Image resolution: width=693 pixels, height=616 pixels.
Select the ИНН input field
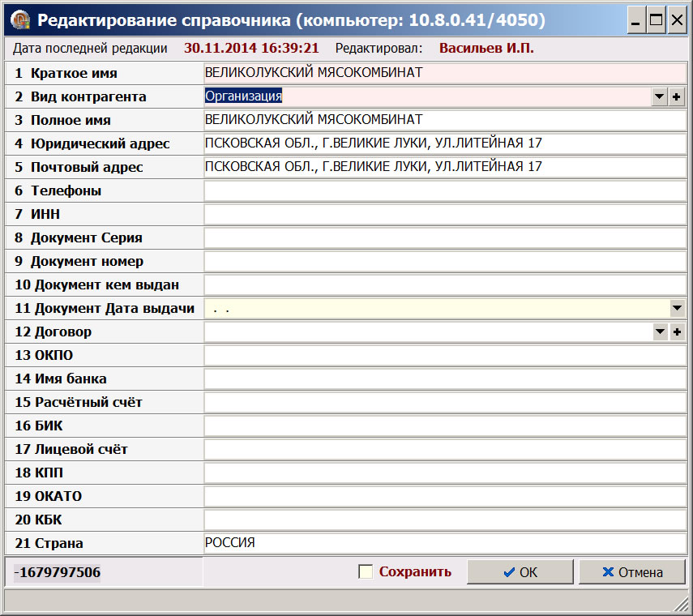(444, 215)
